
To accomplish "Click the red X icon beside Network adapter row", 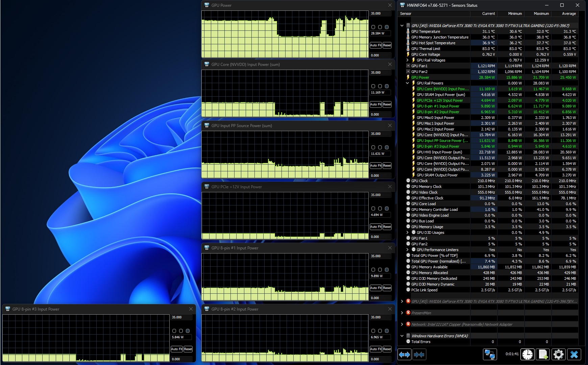I will pos(408,324).
